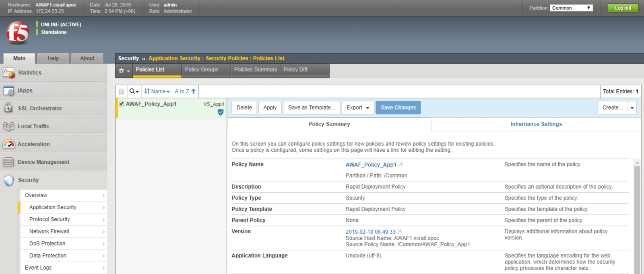
Task: Open the AWAF_Policy_App1 policy name link
Action: pyautogui.click(x=371, y=165)
